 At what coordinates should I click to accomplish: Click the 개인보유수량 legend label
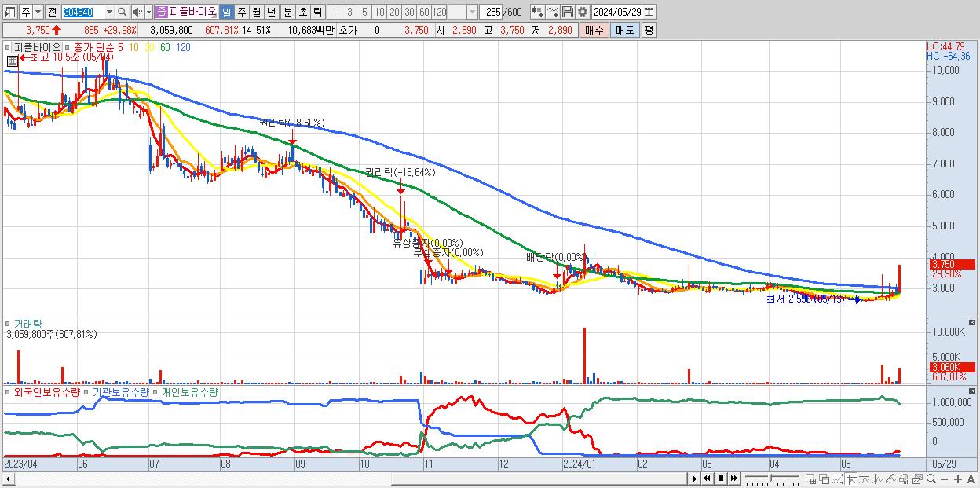190,391
